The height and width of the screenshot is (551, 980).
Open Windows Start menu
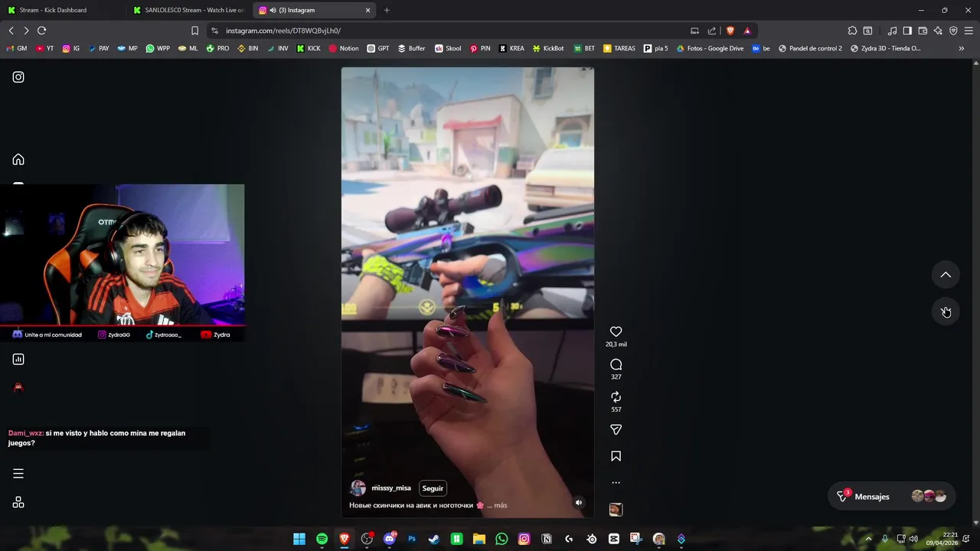(299, 539)
